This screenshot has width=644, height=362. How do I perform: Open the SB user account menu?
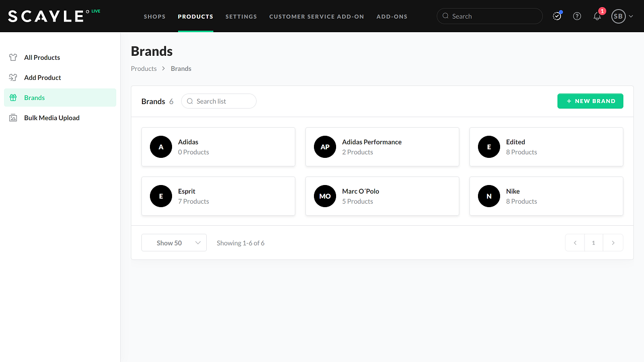pyautogui.click(x=622, y=16)
